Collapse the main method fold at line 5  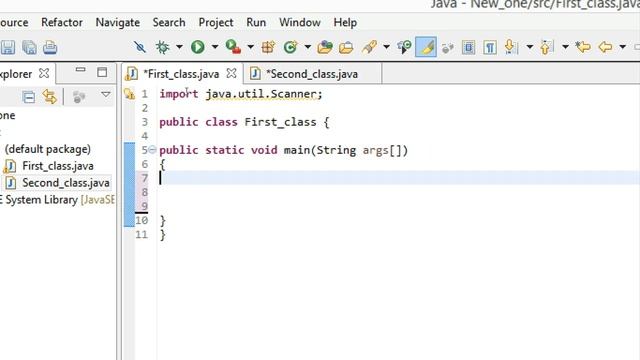(152, 150)
